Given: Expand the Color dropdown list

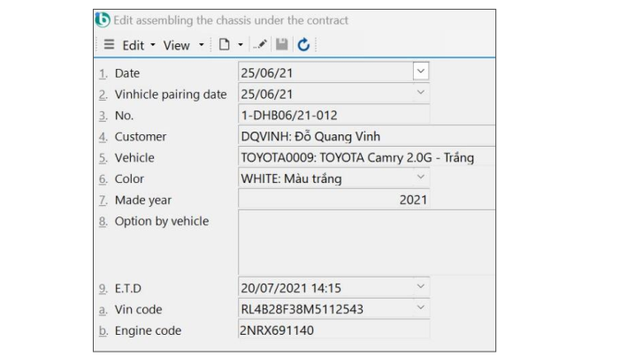Looking at the screenshot, I should [421, 178].
